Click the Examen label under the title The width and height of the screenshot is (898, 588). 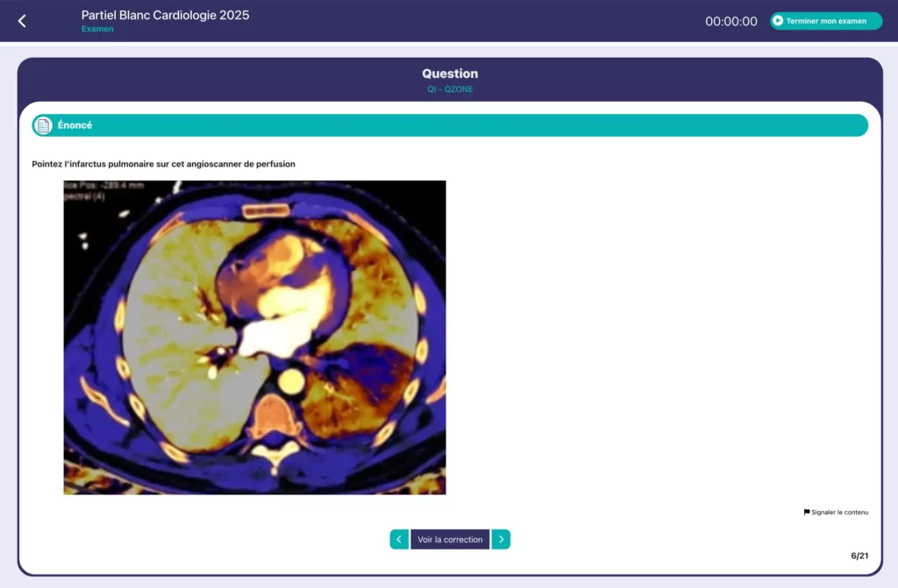pos(97,29)
